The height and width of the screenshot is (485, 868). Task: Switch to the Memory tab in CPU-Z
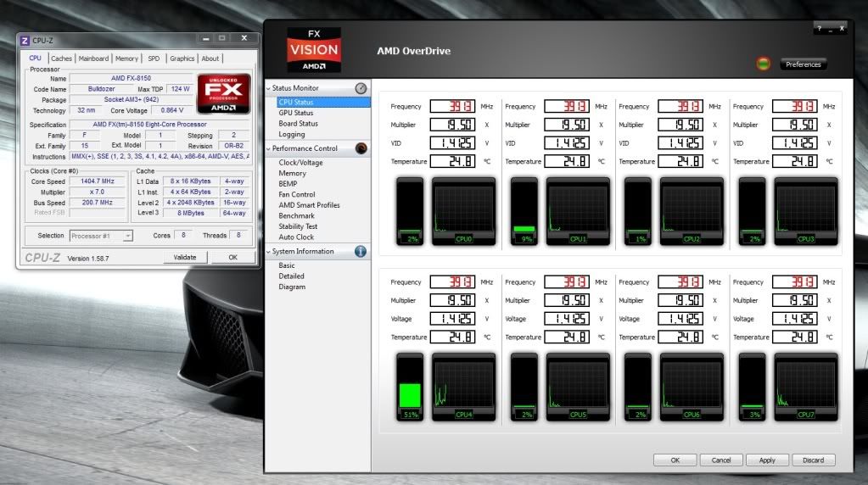(126, 59)
